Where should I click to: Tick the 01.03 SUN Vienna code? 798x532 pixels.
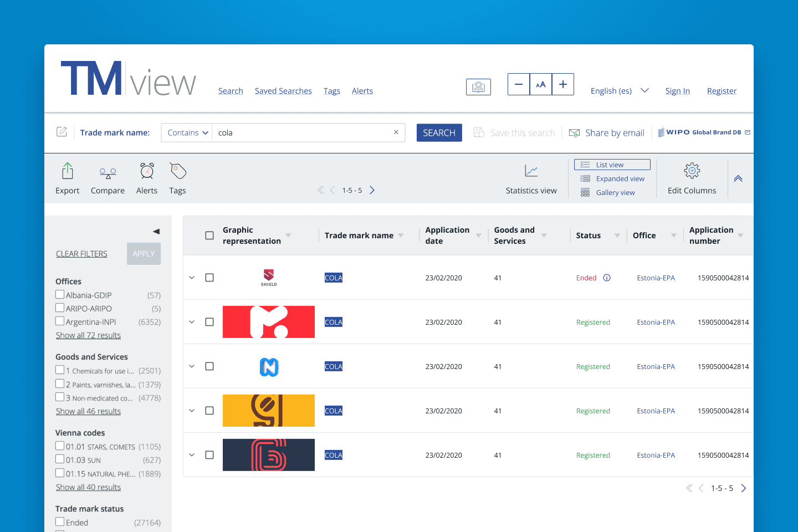pyautogui.click(x=60, y=459)
